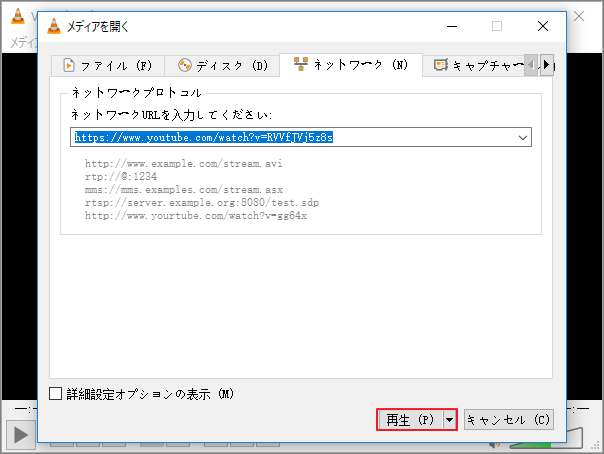604x454 pixels.
Task: Click example text http://www.example.com/stream.avi
Action: tap(183, 164)
